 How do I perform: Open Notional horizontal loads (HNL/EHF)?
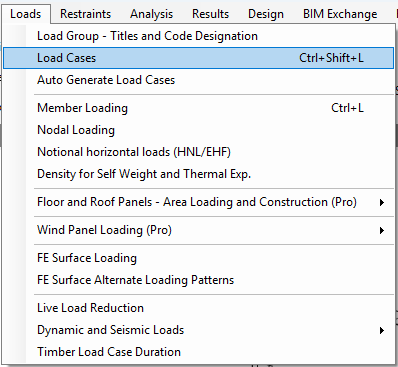[x=198, y=152]
